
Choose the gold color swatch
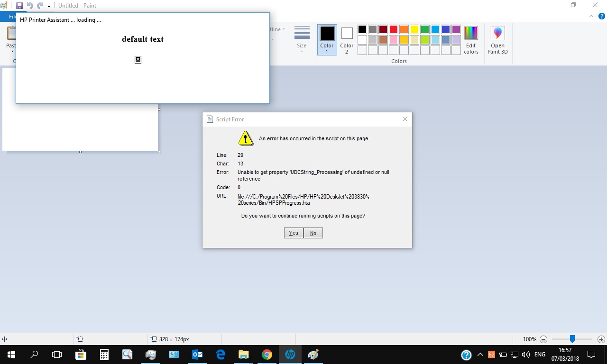click(x=404, y=40)
